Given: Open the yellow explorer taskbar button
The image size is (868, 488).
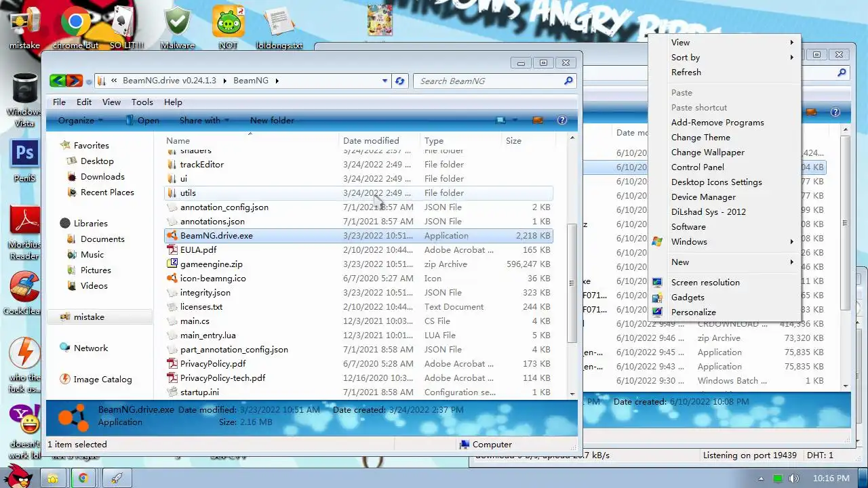Looking at the screenshot, I should tap(52, 478).
